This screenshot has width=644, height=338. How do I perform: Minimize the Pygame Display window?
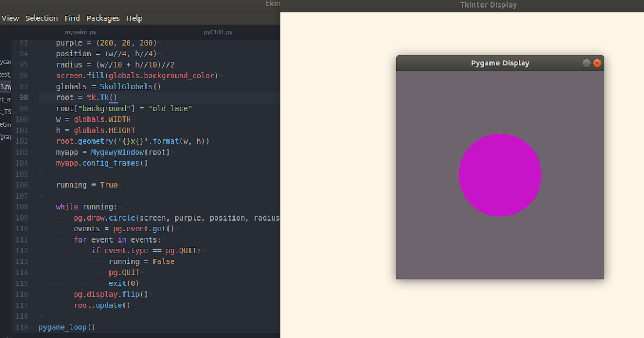586,62
